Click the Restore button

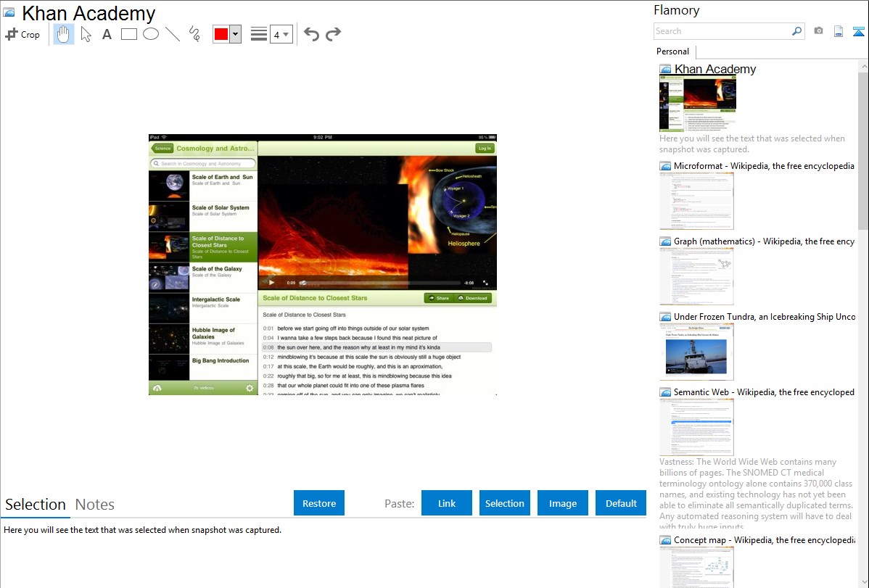point(319,503)
